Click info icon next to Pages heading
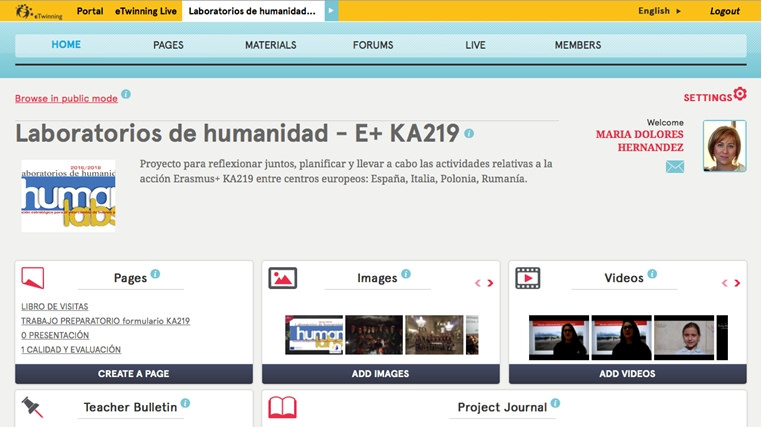This screenshot has height=428, width=762. click(x=155, y=274)
